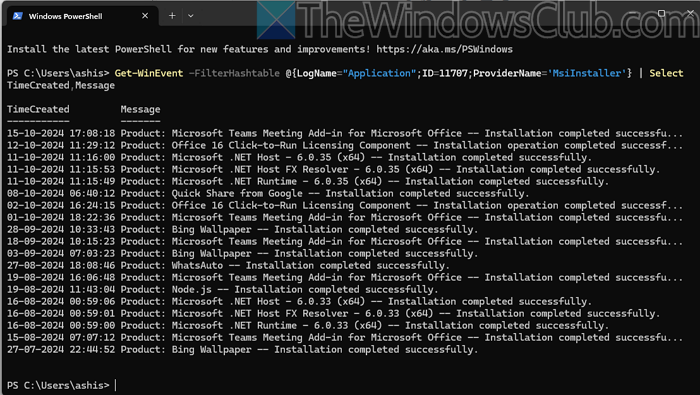This screenshot has height=395, width=700.
Task: Click the PowerShell icon in the tab
Action: point(17,16)
